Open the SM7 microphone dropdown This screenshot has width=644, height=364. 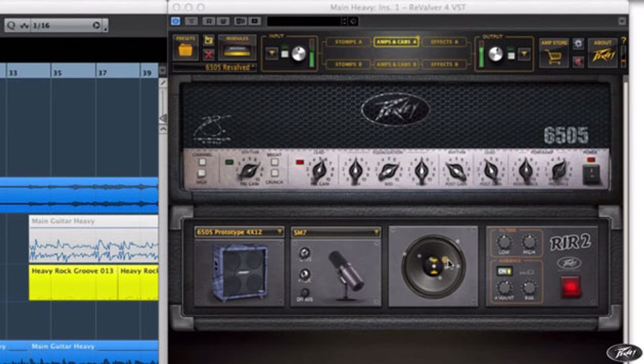[336, 232]
